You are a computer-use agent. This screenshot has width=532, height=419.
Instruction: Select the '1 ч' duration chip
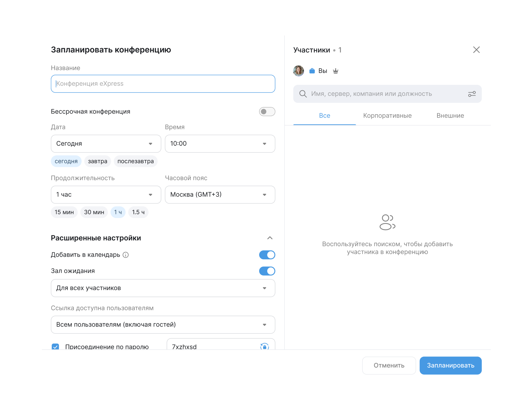(x=118, y=212)
